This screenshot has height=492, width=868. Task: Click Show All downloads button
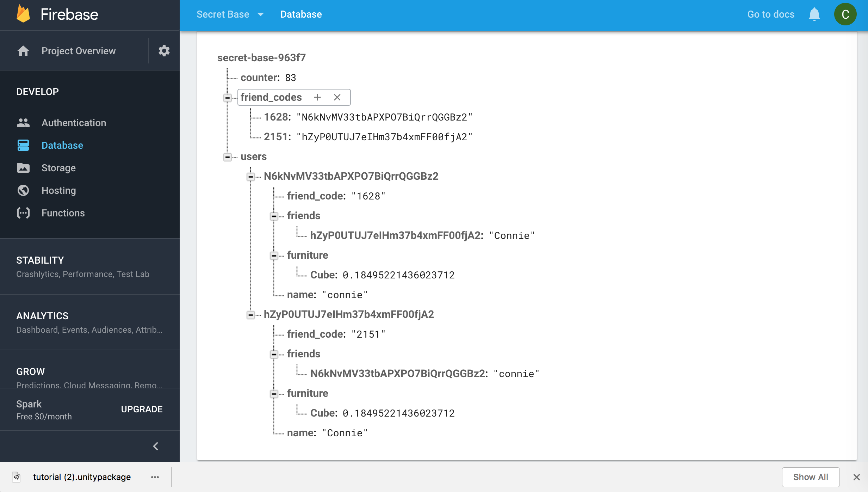(811, 477)
